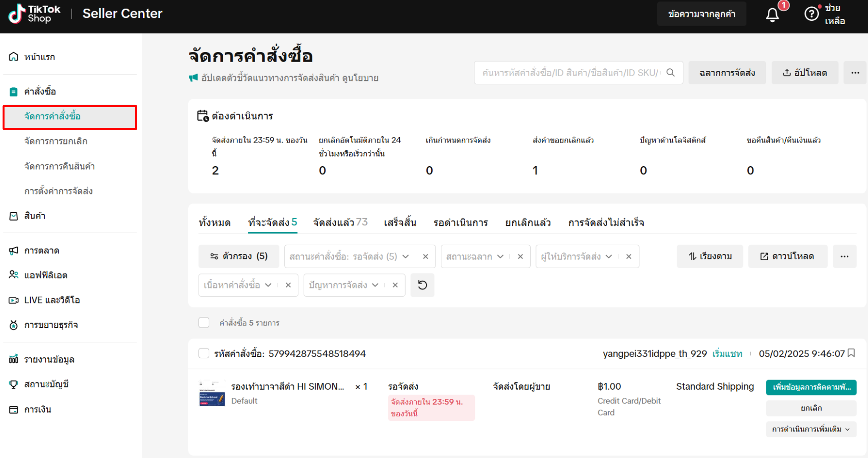868x458 pixels.
Task: Switch to the ทั้งหมด tab
Action: [x=215, y=222]
